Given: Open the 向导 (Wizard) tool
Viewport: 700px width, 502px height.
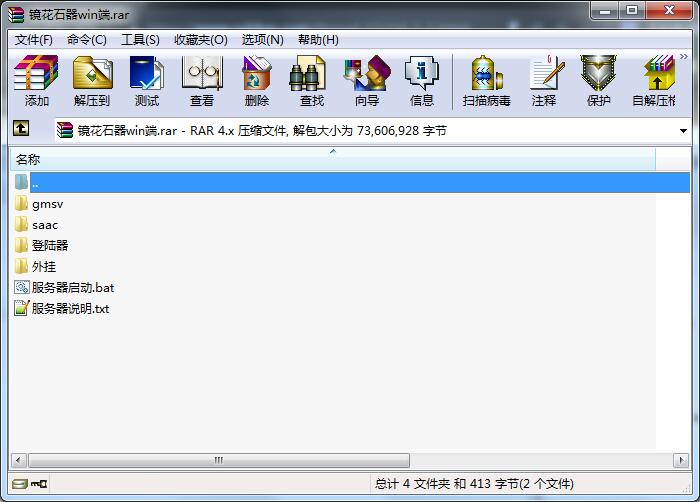Looking at the screenshot, I should point(367,81).
